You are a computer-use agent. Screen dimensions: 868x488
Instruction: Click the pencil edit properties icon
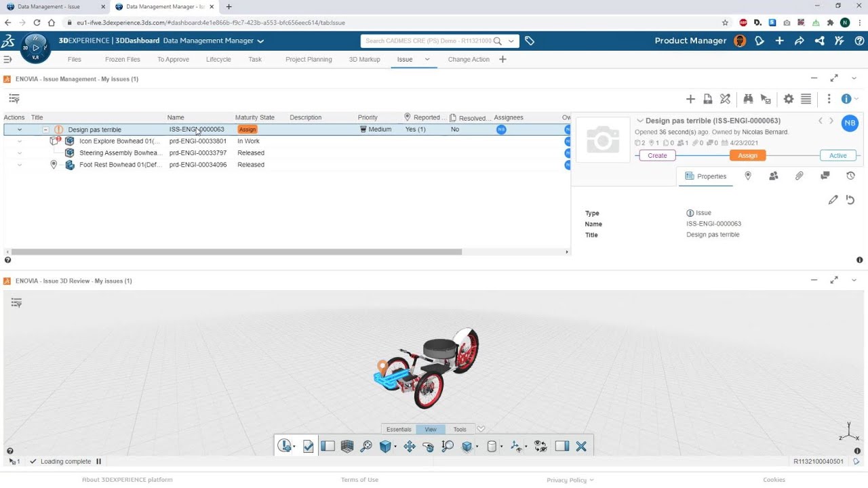click(x=833, y=200)
